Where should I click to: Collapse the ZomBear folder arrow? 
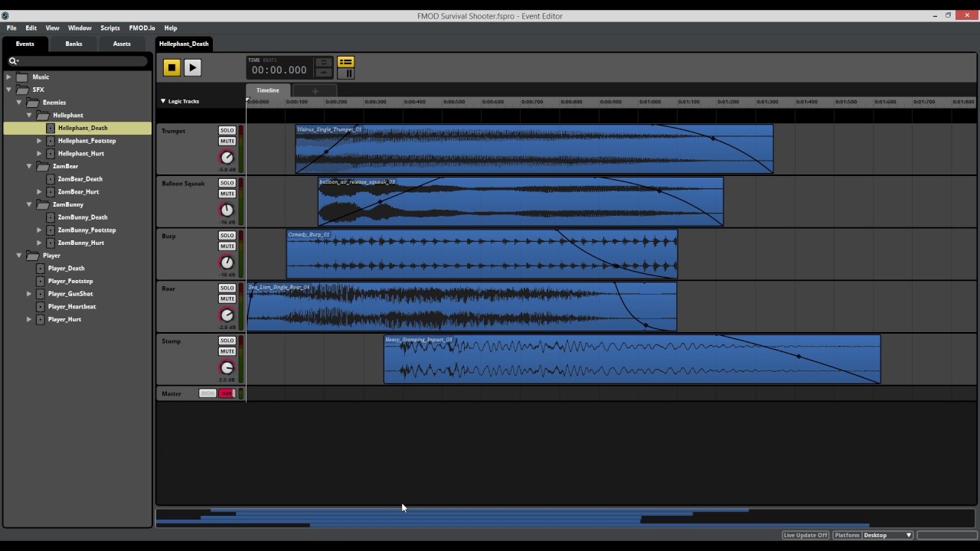click(29, 166)
